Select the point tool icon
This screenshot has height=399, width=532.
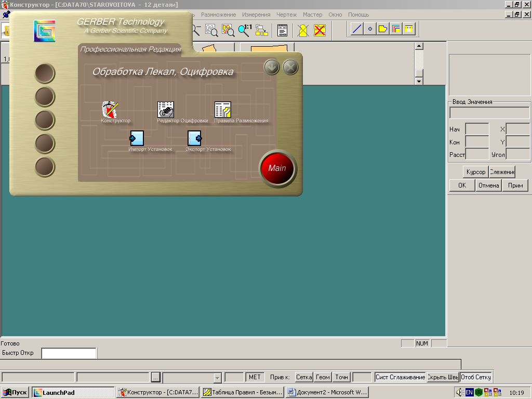370,29
